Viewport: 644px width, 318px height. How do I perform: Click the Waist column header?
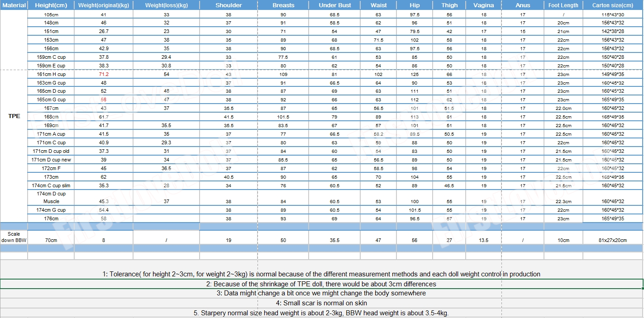click(378, 5)
